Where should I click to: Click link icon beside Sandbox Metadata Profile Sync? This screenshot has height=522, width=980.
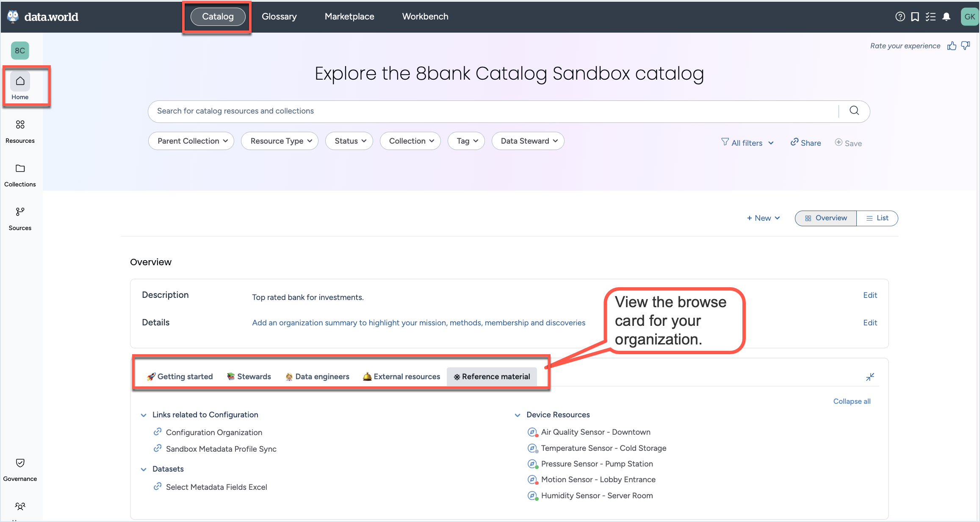(x=158, y=448)
